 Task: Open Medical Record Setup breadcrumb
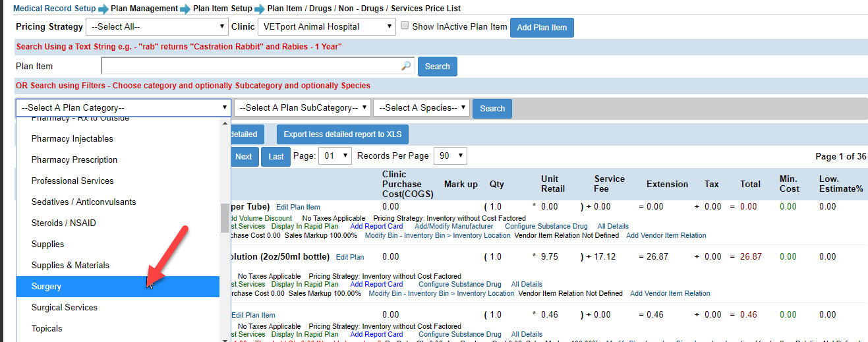click(x=55, y=9)
